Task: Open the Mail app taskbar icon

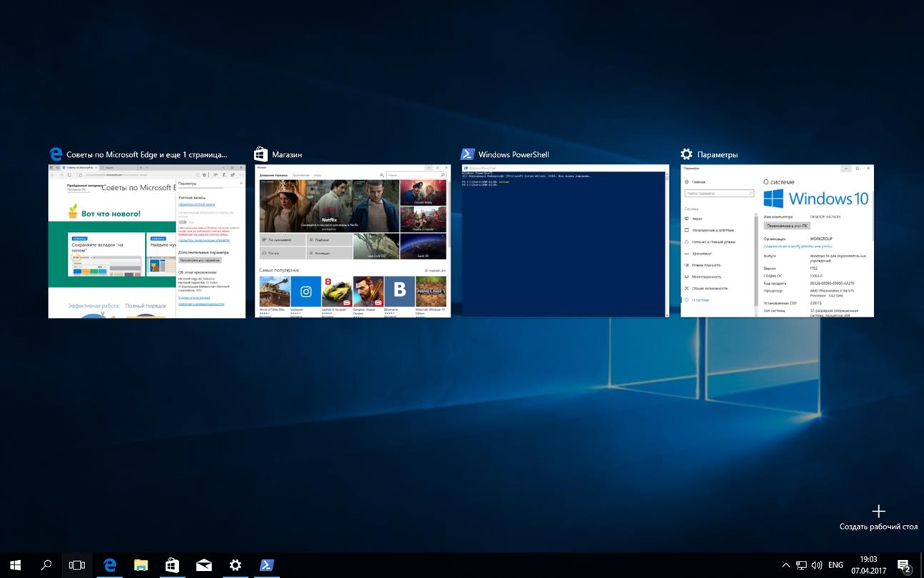Action: point(204,565)
